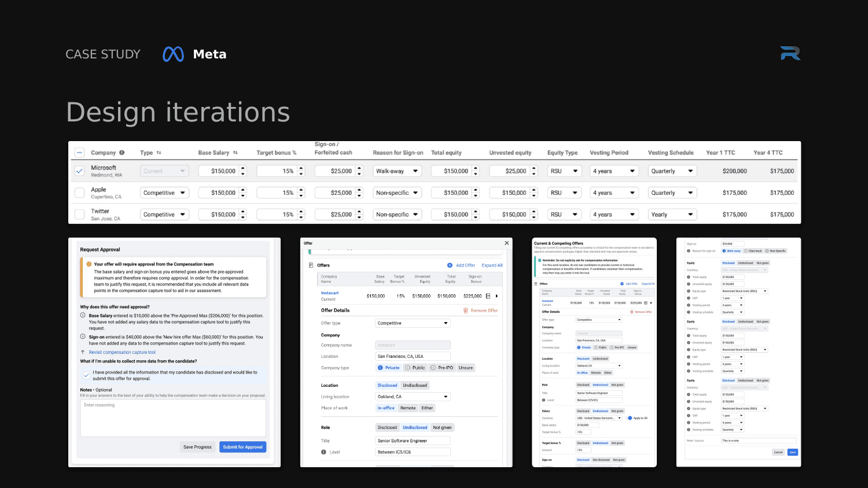
Task: Sort by the Base Salary column arrows icon
Action: [x=236, y=153]
